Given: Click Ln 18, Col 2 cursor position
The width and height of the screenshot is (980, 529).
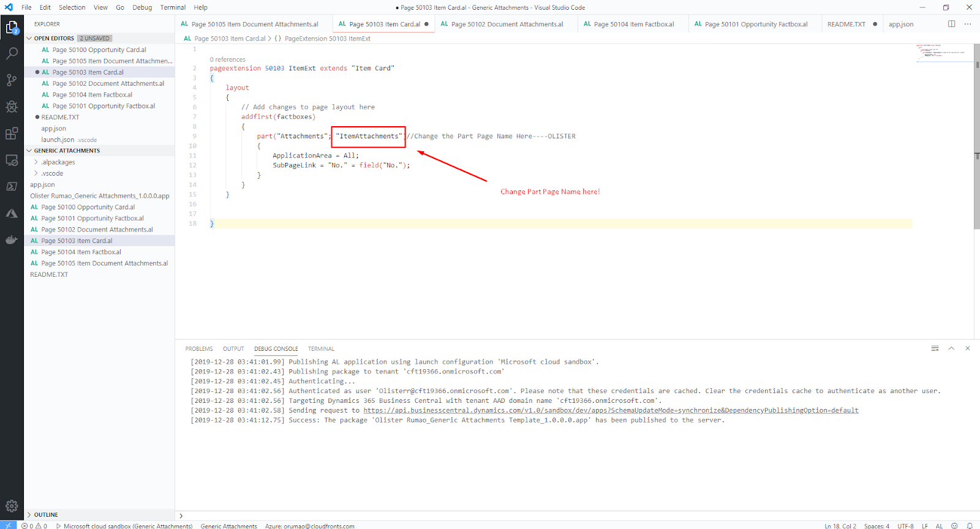Looking at the screenshot, I should [x=840, y=525].
